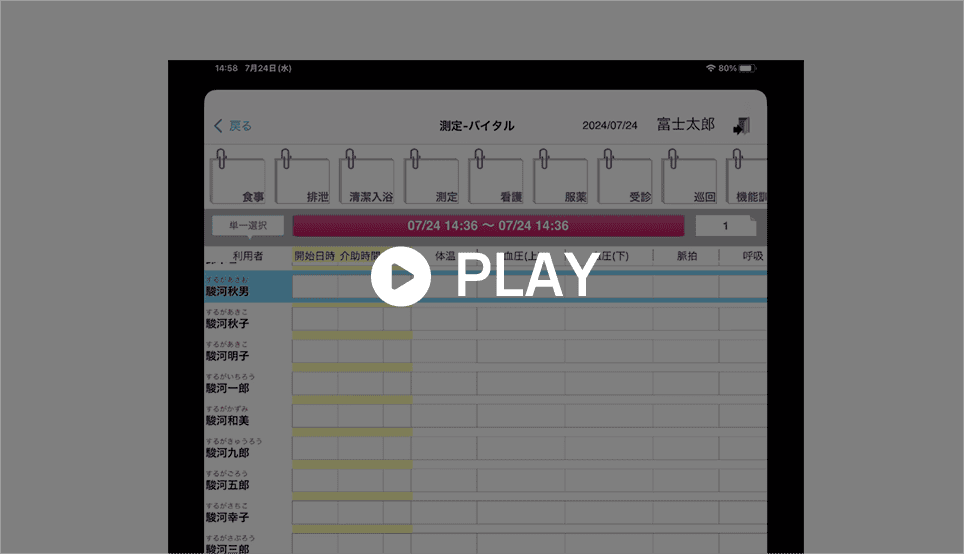
Task: Tap the 呼吸 column header
Action: [x=753, y=256]
